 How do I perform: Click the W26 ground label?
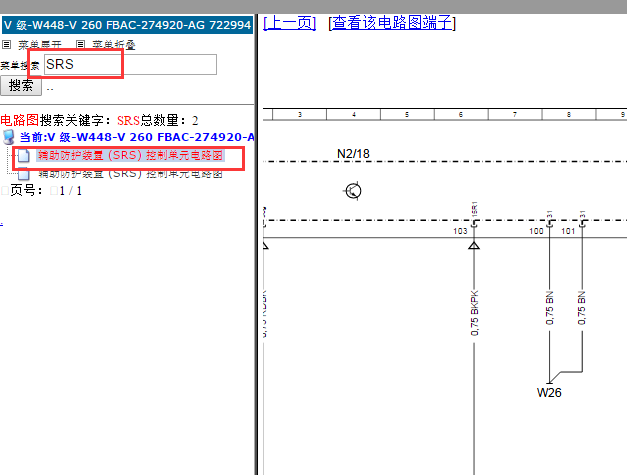[549, 393]
